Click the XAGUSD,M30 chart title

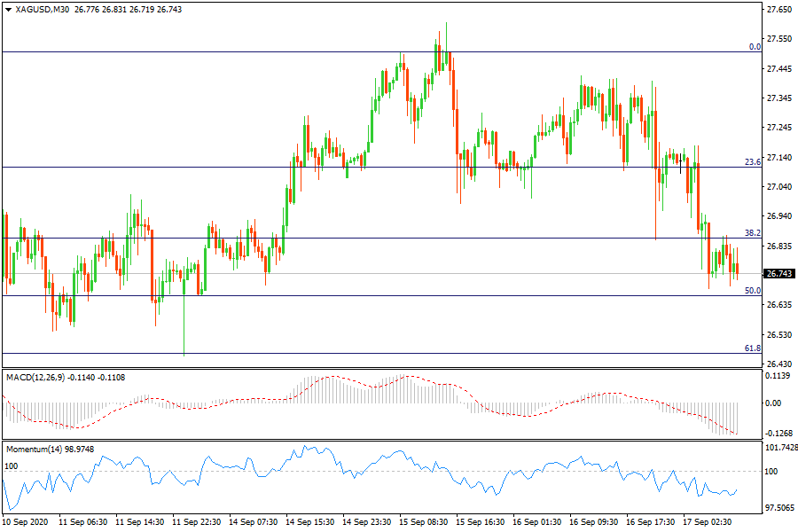43,10
